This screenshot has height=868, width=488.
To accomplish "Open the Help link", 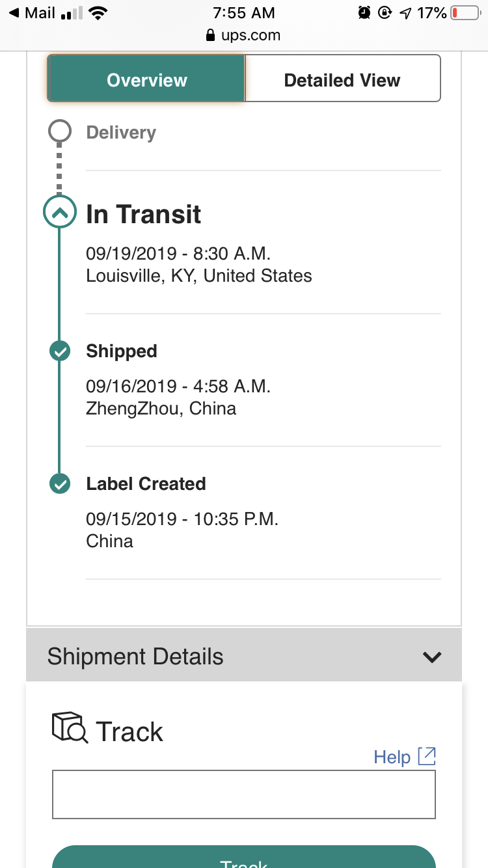I will coord(392,757).
